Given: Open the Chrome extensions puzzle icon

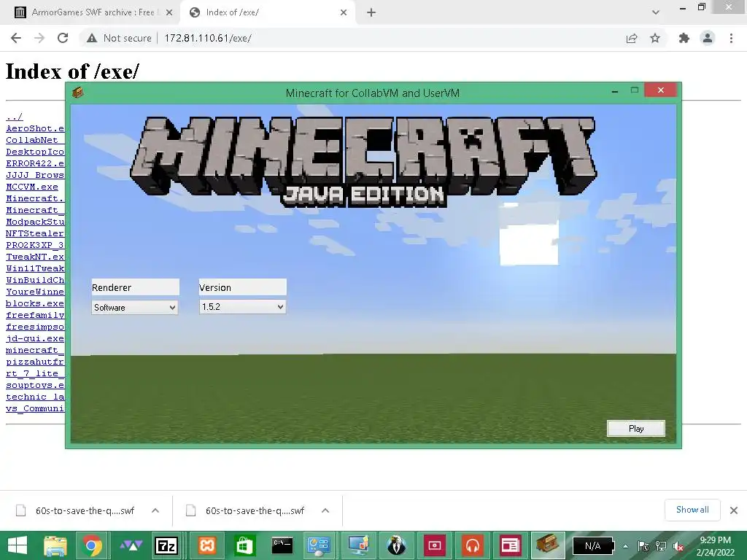Looking at the screenshot, I should (684, 38).
